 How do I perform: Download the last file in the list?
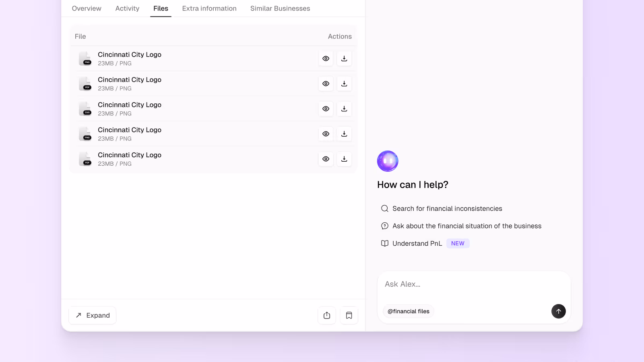tap(344, 159)
